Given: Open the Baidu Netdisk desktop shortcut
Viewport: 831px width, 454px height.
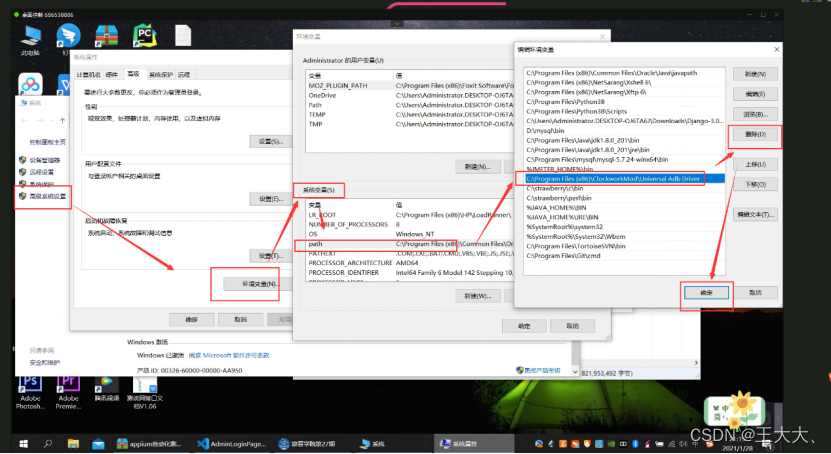Looking at the screenshot, I should 30,84.
